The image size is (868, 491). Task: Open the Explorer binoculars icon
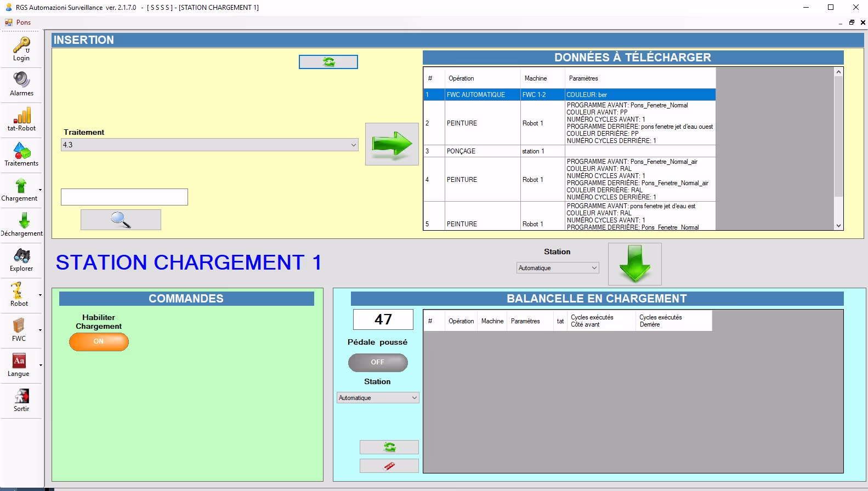(x=21, y=259)
